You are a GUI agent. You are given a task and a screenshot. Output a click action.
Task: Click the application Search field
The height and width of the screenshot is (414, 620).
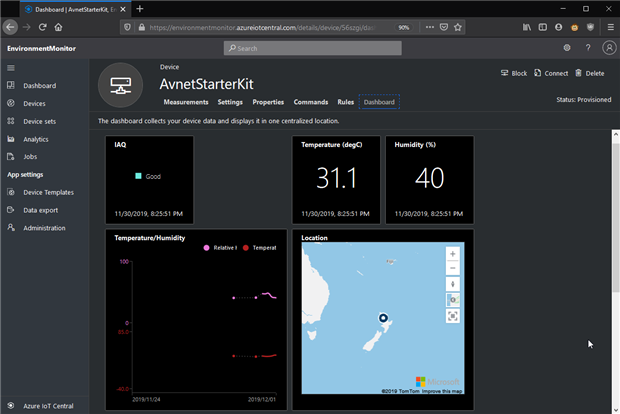point(312,48)
